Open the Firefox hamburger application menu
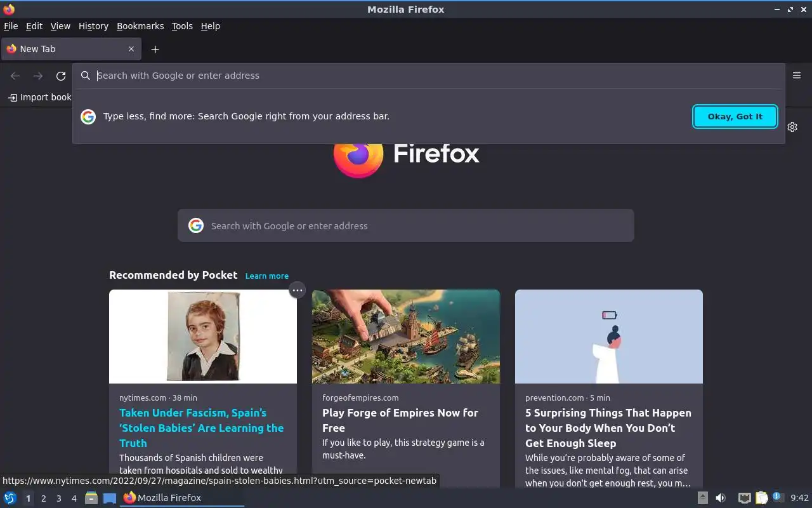 [x=797, y=76]
